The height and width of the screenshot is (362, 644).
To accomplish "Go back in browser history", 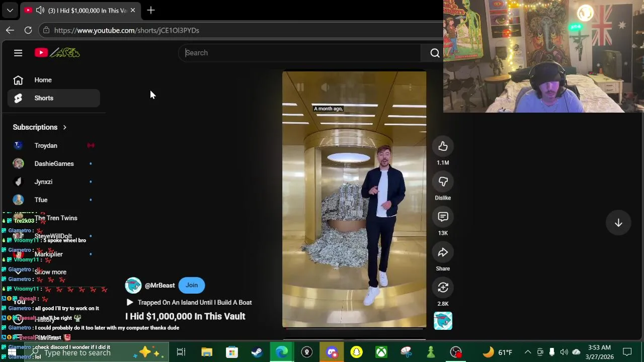I will click(10, 30).
